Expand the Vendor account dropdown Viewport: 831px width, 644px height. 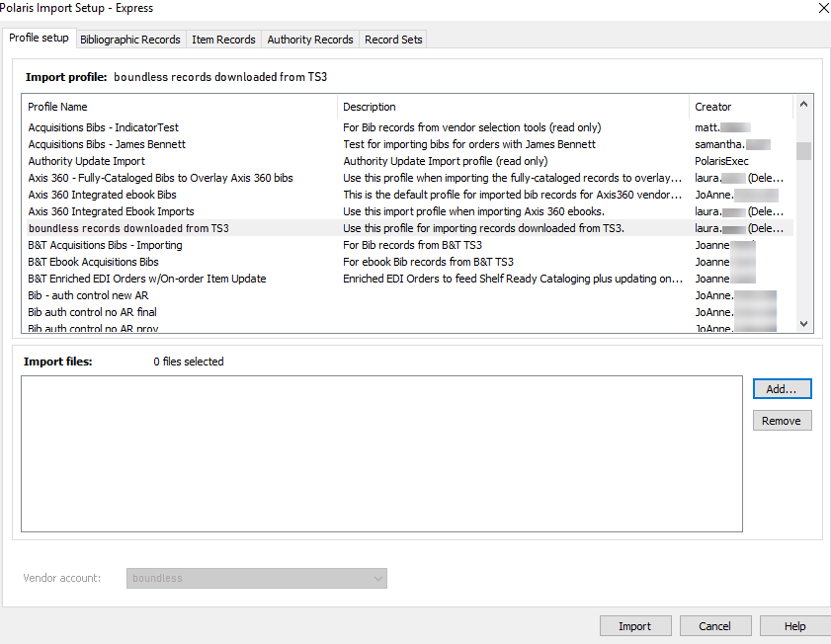(x=257, y=578)
